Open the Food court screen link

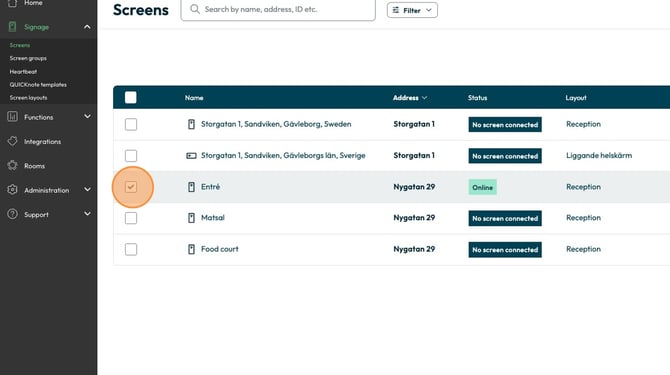tap(220, 249)
